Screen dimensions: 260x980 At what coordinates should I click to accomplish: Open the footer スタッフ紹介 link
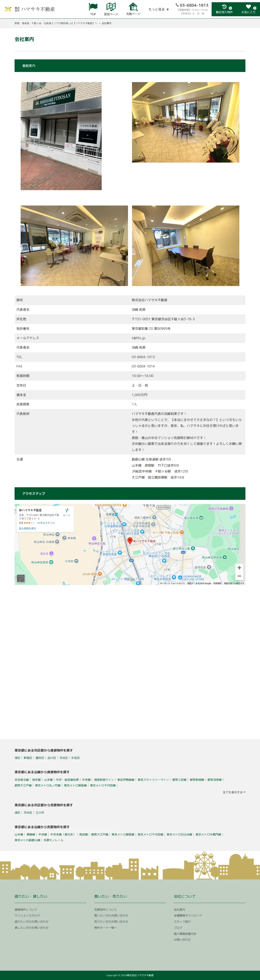tap(182, 921)
